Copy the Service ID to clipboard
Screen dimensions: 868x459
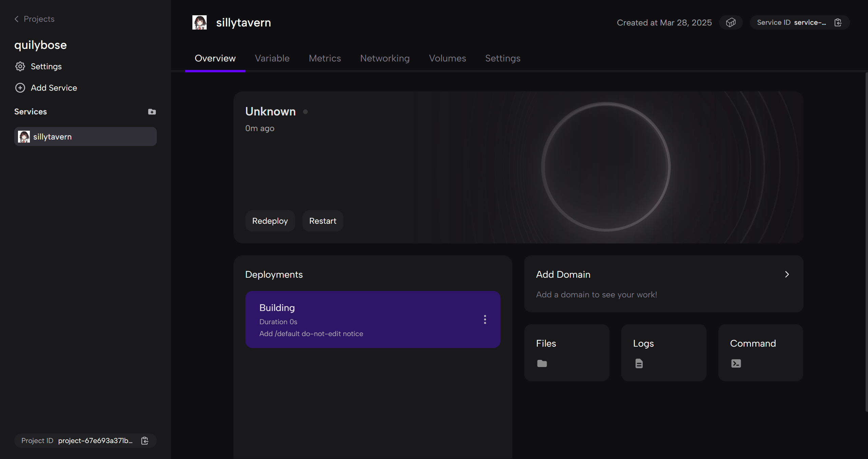838,22
